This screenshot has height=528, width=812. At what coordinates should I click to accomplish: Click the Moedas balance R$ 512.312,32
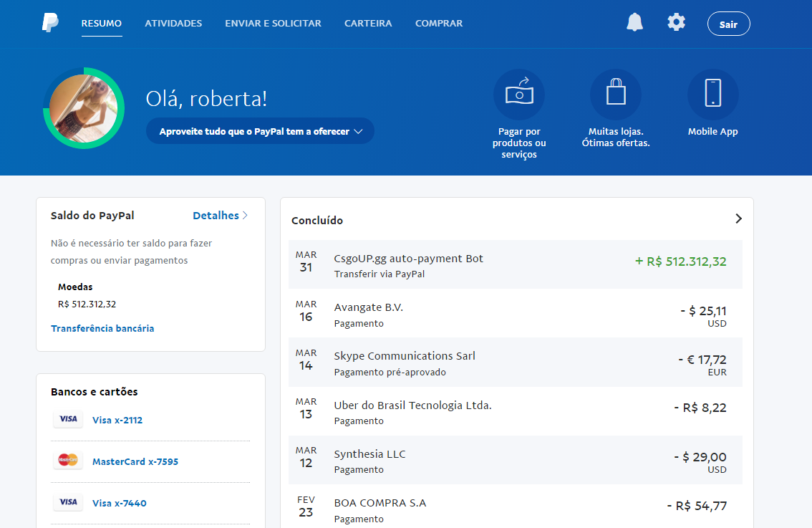point(87,304)
